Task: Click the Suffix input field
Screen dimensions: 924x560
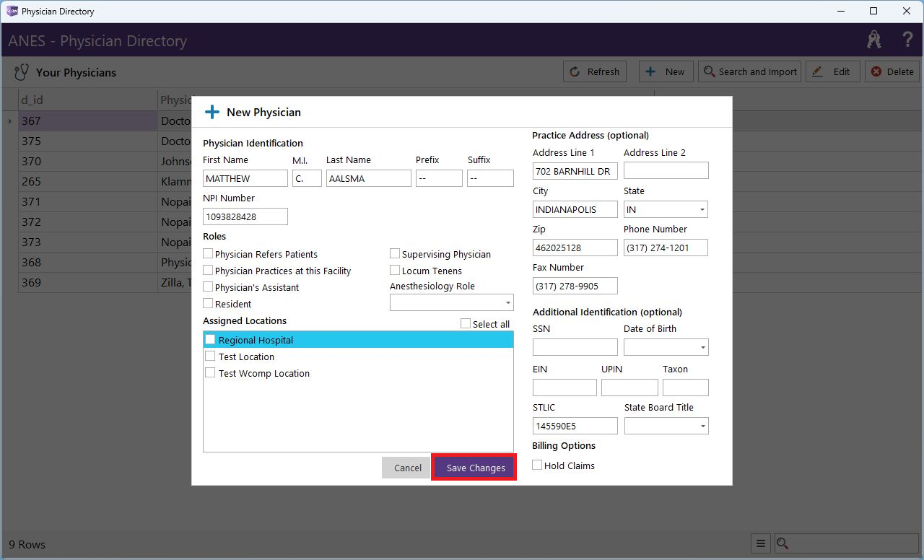Action: click(490, 178)
